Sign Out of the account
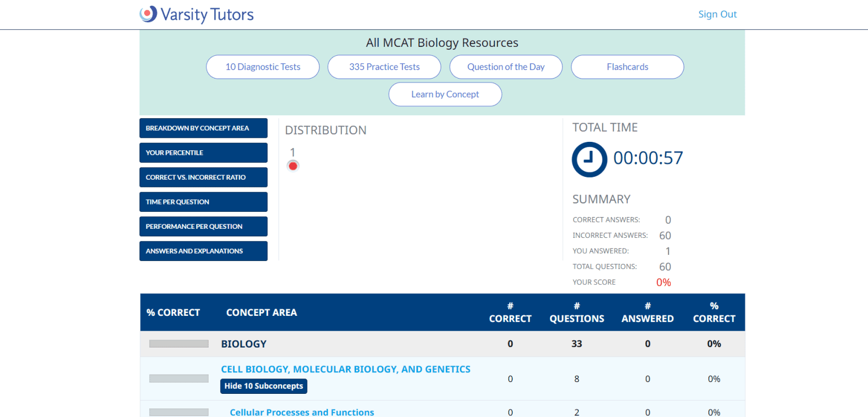The width and height of the screenshot is (868, 417). point(718,14)
